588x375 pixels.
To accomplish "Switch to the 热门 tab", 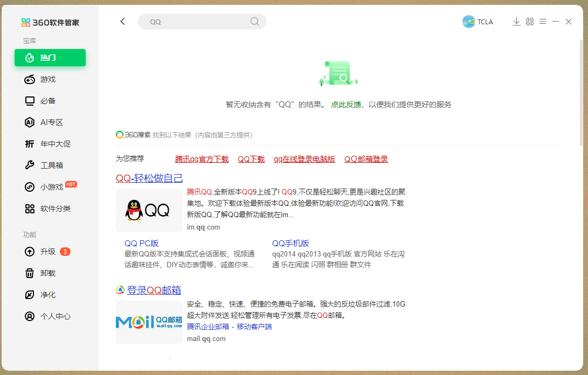I will click(x=50, y=58).
